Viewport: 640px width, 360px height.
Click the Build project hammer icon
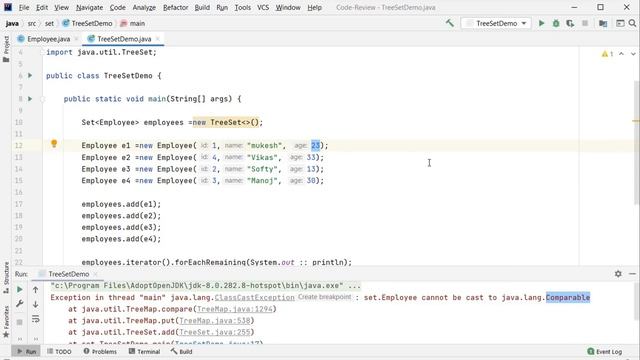[450, 23]
